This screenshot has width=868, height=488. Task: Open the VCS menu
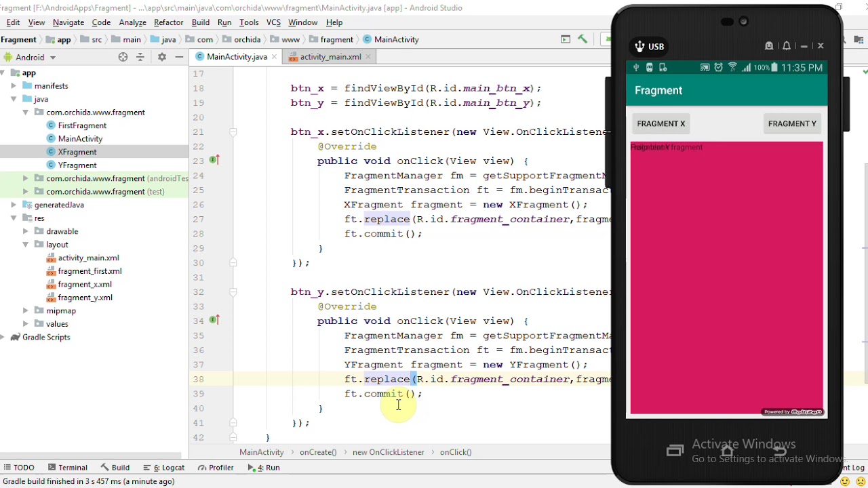click(x=273, y=22)
